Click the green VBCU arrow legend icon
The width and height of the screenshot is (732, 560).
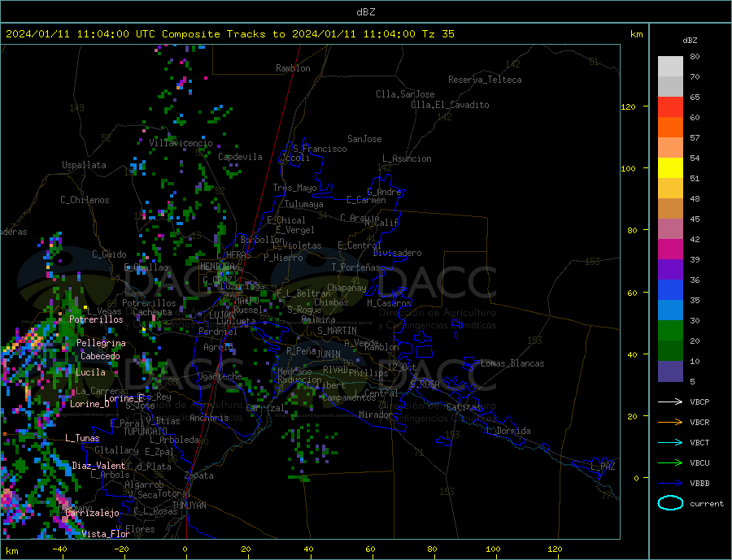(x=670, y=463)
